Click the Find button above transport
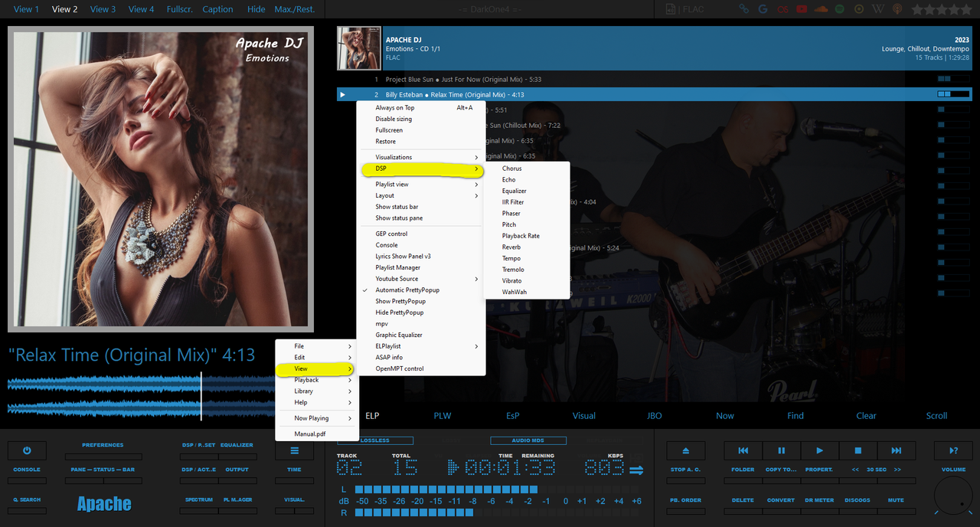This screenshot has height=527, width=980. 795,416
